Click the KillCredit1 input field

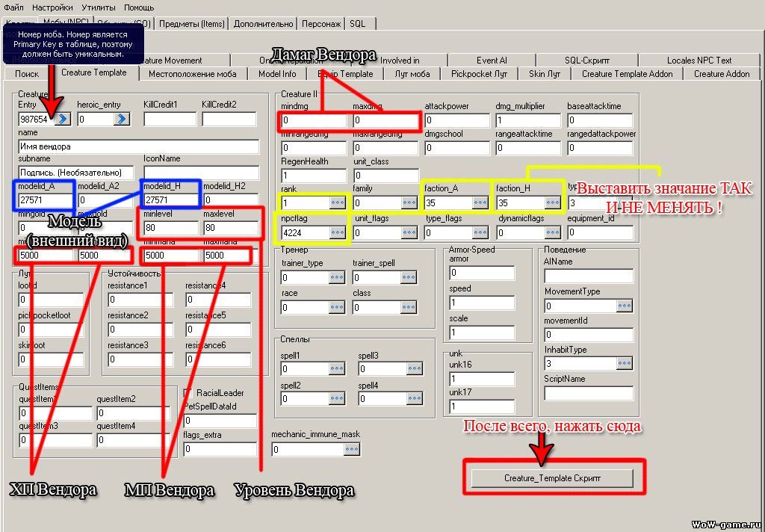[x=170, y=119]
